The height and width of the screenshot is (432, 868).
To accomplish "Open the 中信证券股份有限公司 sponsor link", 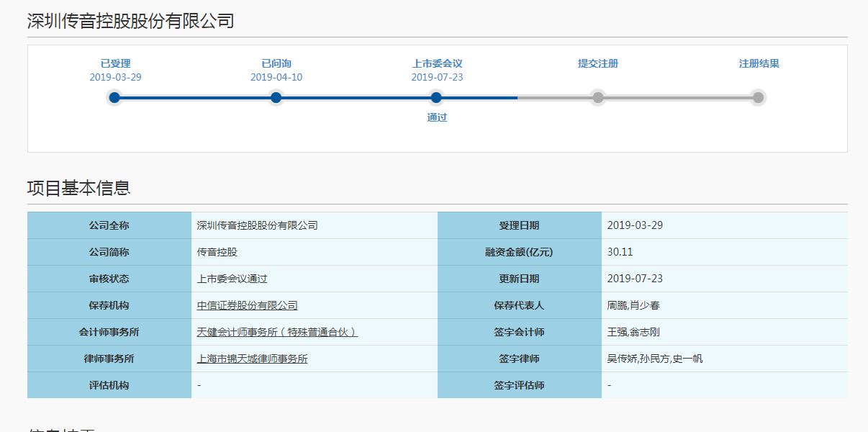I will [248, 305].
